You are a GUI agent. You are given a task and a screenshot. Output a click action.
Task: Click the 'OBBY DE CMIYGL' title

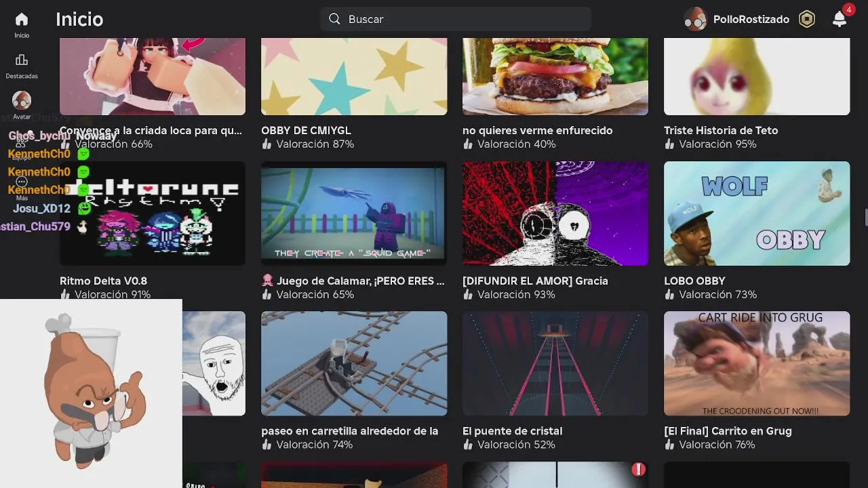[306, 130]
